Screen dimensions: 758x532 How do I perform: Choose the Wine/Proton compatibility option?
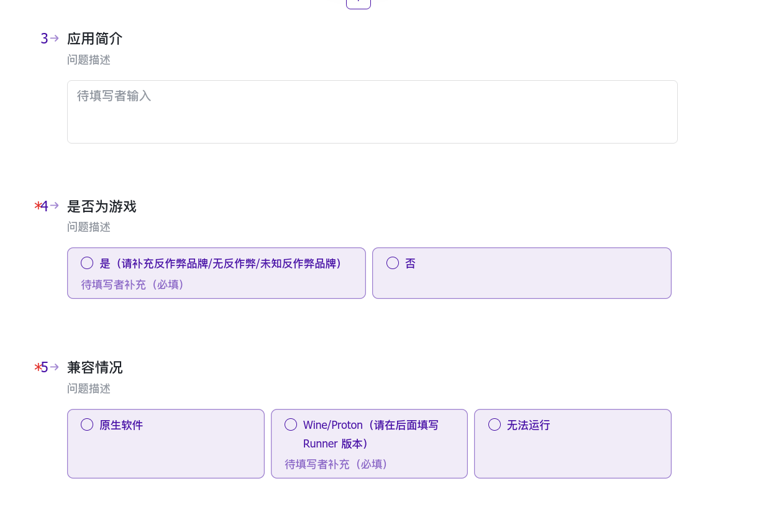click(291, 424)
